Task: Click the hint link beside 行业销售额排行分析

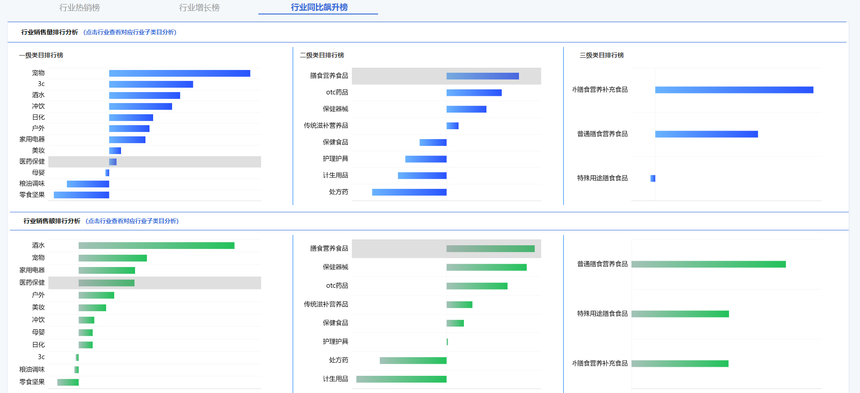Action: [x=132, y=221]
